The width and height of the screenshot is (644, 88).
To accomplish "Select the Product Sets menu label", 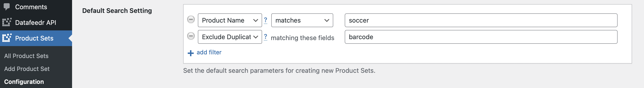I will [x=34, y=38].
